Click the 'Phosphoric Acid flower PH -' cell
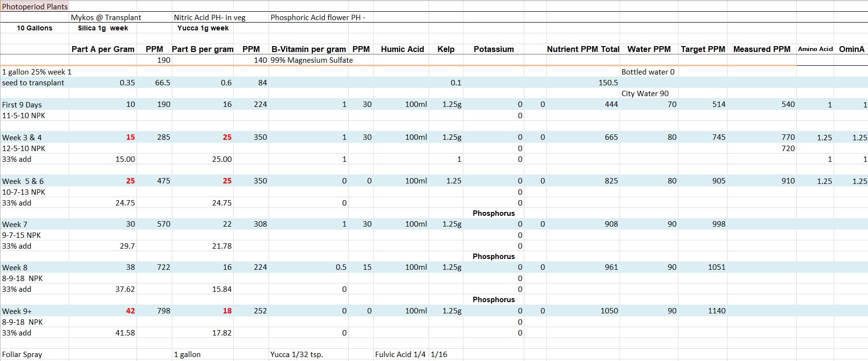 click(x=318, y=17)
